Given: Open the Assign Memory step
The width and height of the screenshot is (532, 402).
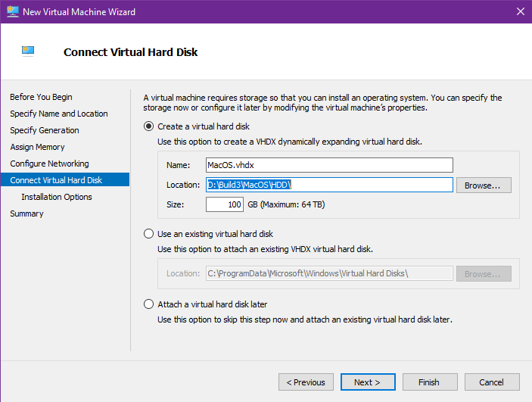Looking at the screenshot, I should click(37, 147).
